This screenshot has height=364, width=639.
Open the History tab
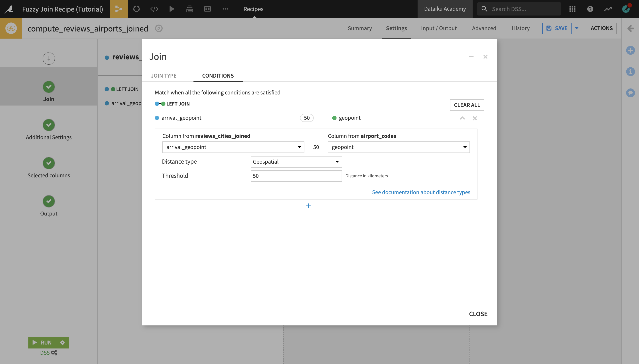coord(521,28)
